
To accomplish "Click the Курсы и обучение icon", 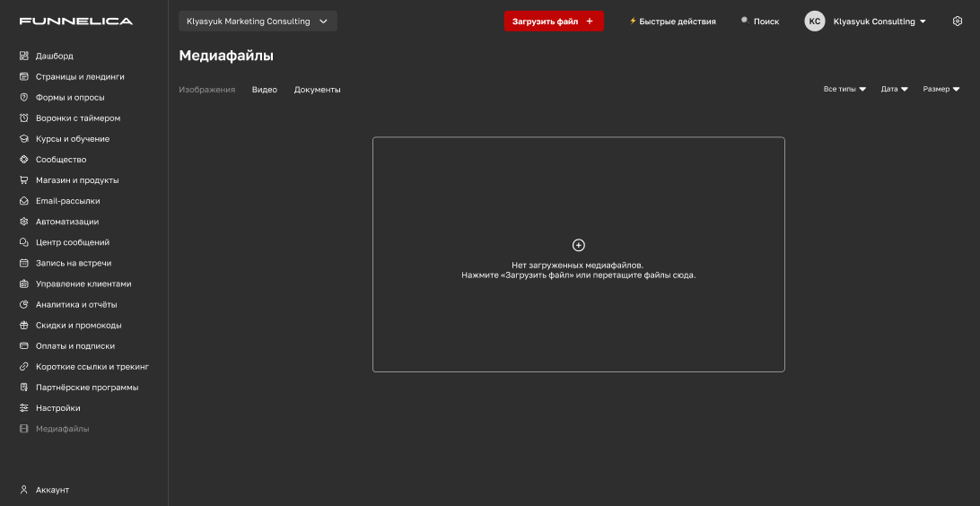I will [x=23, y=139].
